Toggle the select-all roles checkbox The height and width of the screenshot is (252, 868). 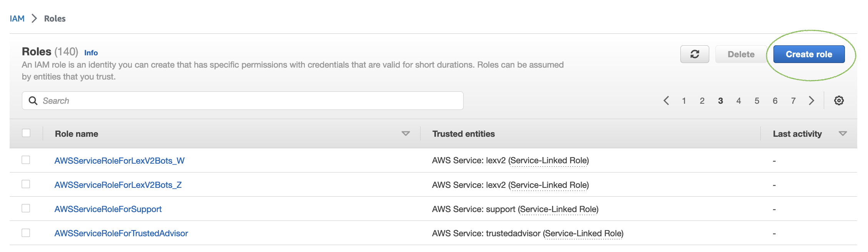[x=26, y=133]
